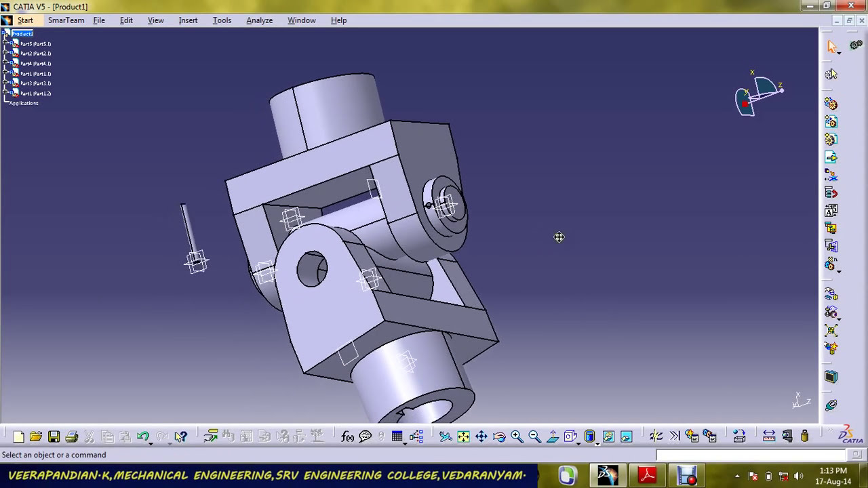Click the Comment speech bubble icon
Screen dimensions: 868x488
pyautogui.click(x=366, y=436)
